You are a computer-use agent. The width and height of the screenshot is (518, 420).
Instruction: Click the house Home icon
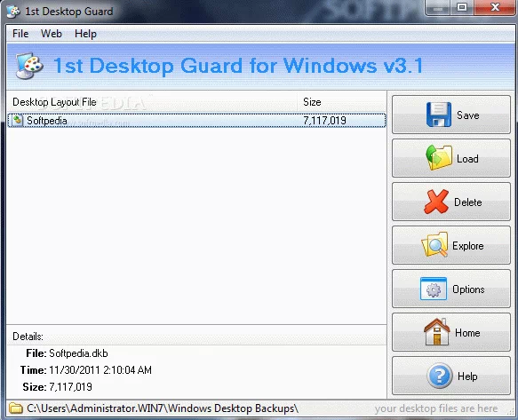pos(437,332)
